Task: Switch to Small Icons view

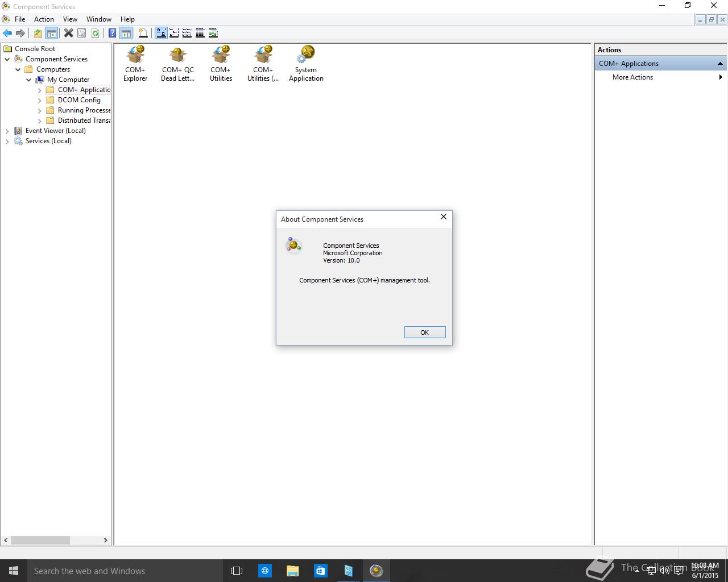Action: pyautogui.click(x=174, y=33)
